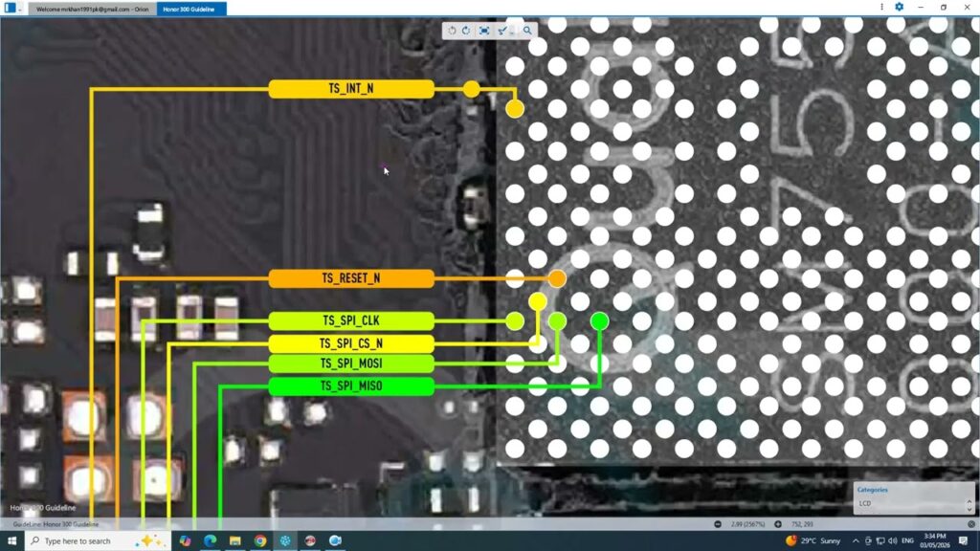Screen dimensions: 980x551
Task: Open the Categories LCD dropdown
Action: [912, 503]
